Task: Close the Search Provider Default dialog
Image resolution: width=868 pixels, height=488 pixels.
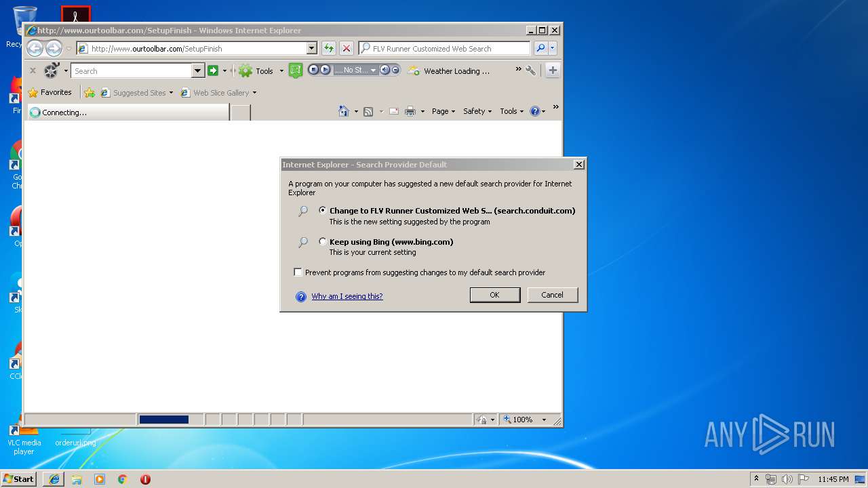Action: (578, 164)
